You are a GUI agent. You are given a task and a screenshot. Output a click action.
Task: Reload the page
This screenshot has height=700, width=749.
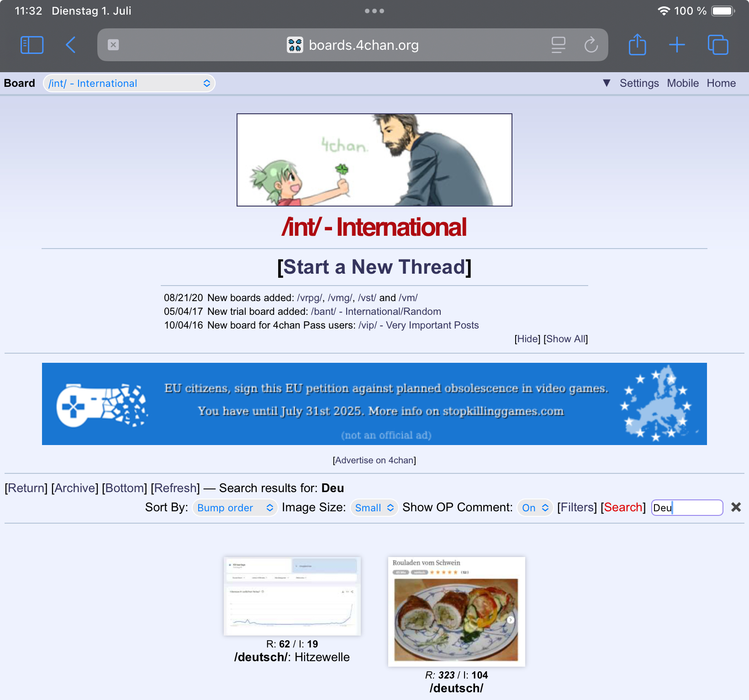pyautogui.click(x=591, y=45)
